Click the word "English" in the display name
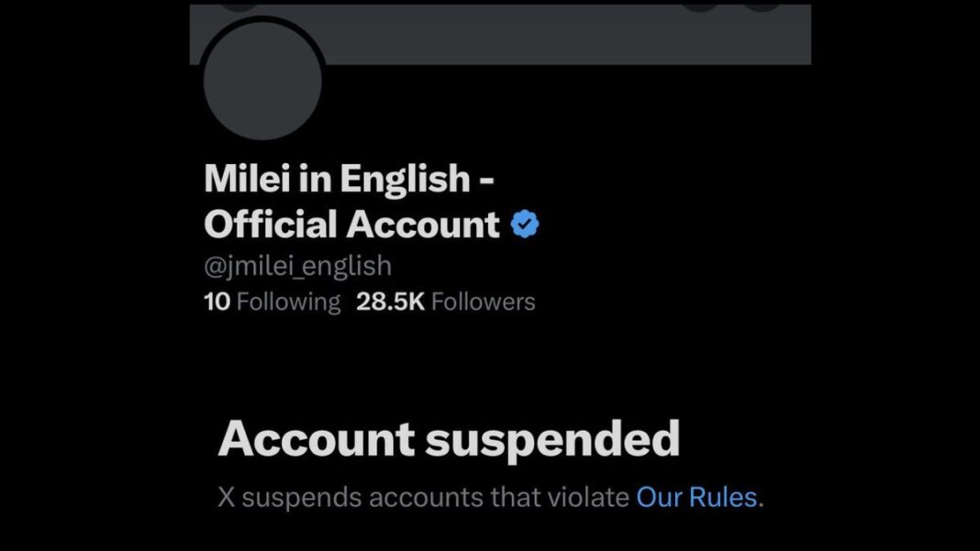The image size is (980, 551). coord(405,179)
